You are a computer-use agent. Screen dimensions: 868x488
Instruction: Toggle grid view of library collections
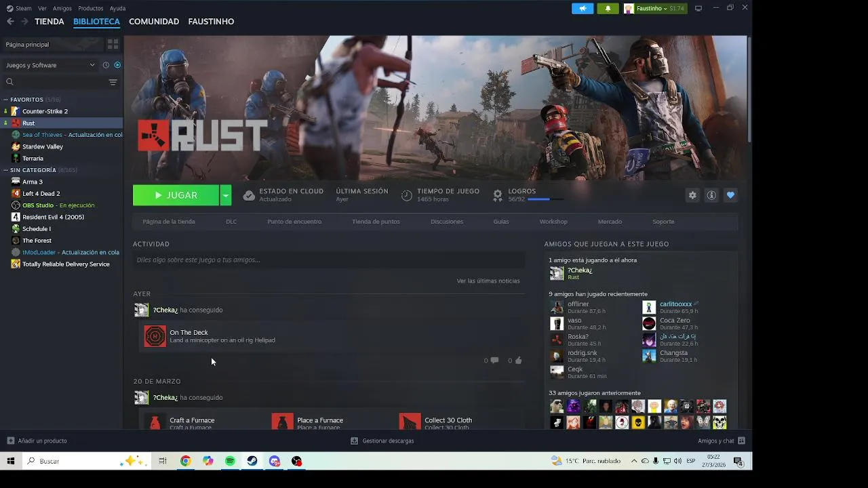pos(113,44)
